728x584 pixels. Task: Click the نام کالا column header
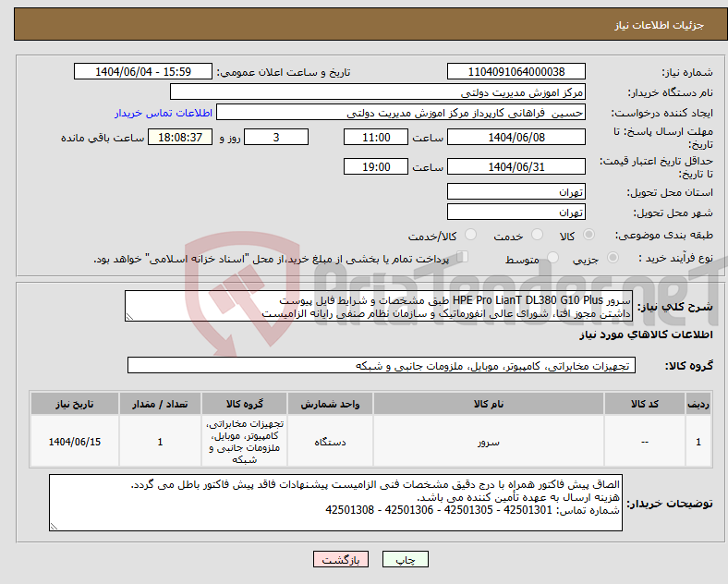pyautogui.click(x=489, y=404)
